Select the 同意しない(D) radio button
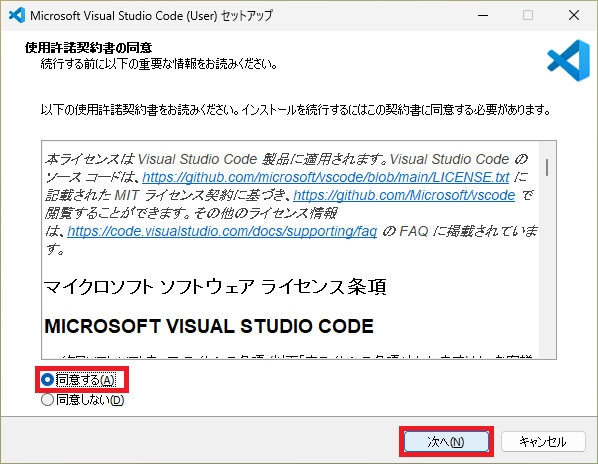 click(47, 400)
